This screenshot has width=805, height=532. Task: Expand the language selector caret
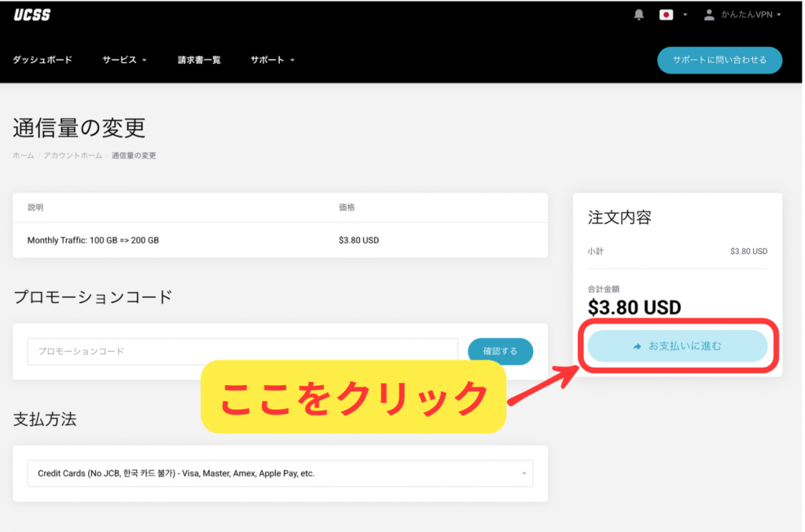click(x=685, y=15)
